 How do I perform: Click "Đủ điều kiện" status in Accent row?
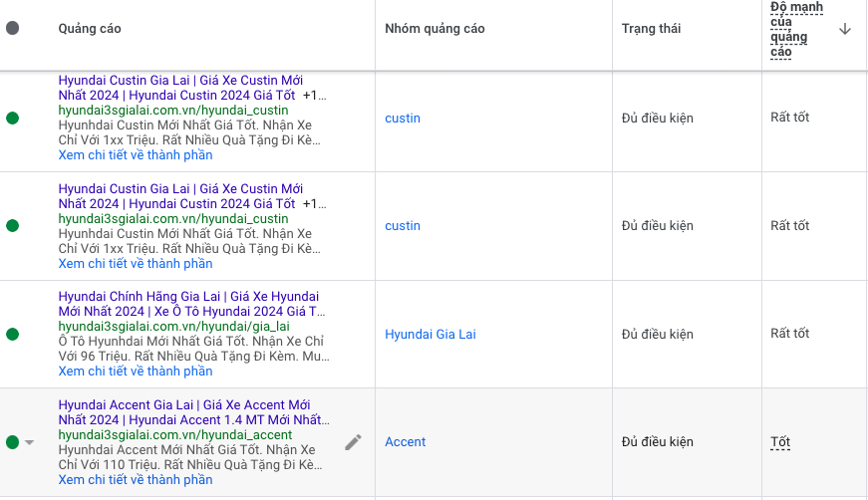(657, 442)
